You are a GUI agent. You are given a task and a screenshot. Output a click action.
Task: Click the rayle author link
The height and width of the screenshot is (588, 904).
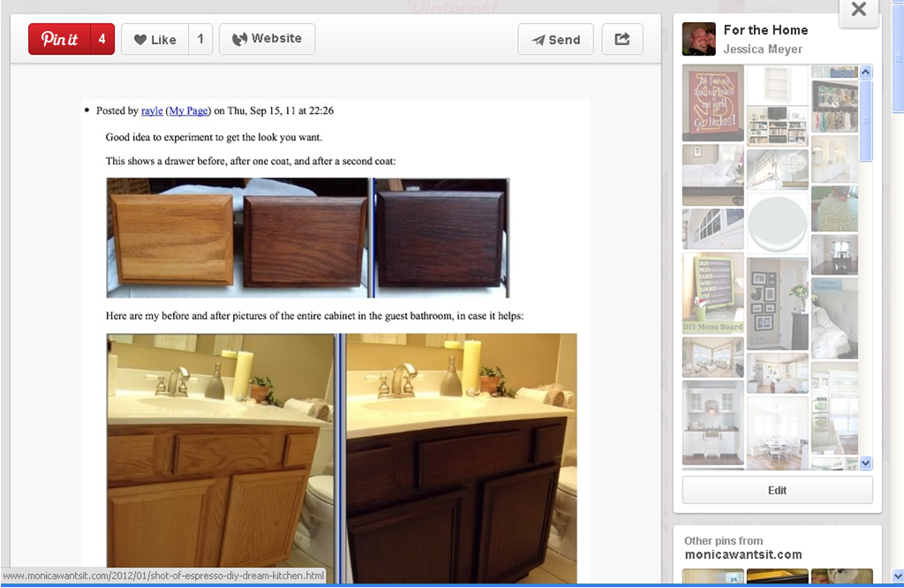(x=152, y=110)
